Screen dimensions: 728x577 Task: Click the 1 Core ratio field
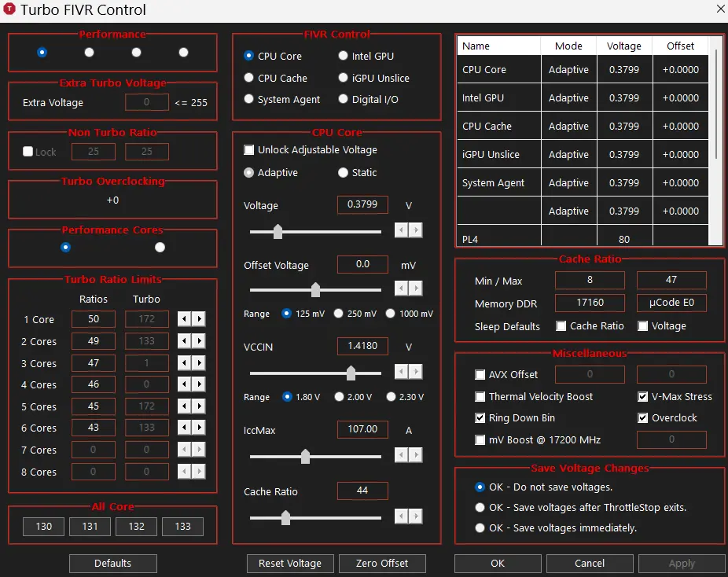click(94, 319)
